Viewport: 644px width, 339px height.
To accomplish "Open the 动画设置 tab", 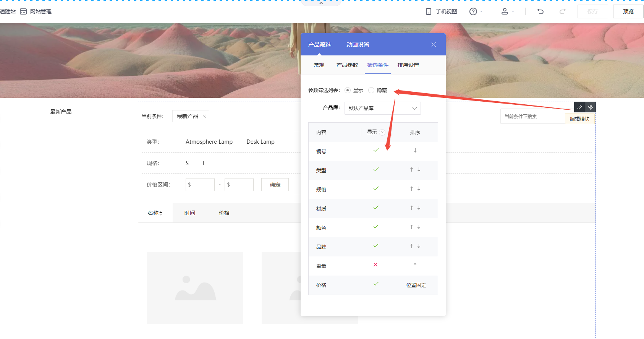I will point(358,45).
